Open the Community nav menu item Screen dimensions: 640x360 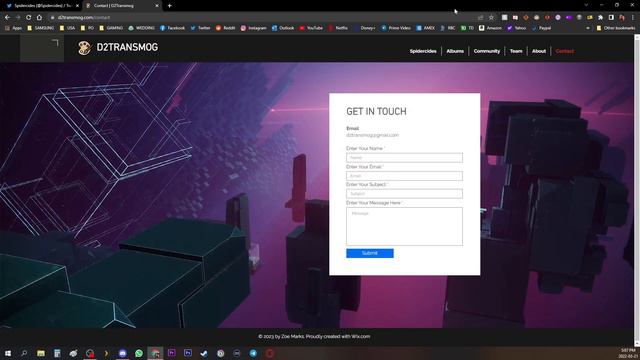click(x=487, y=51)
